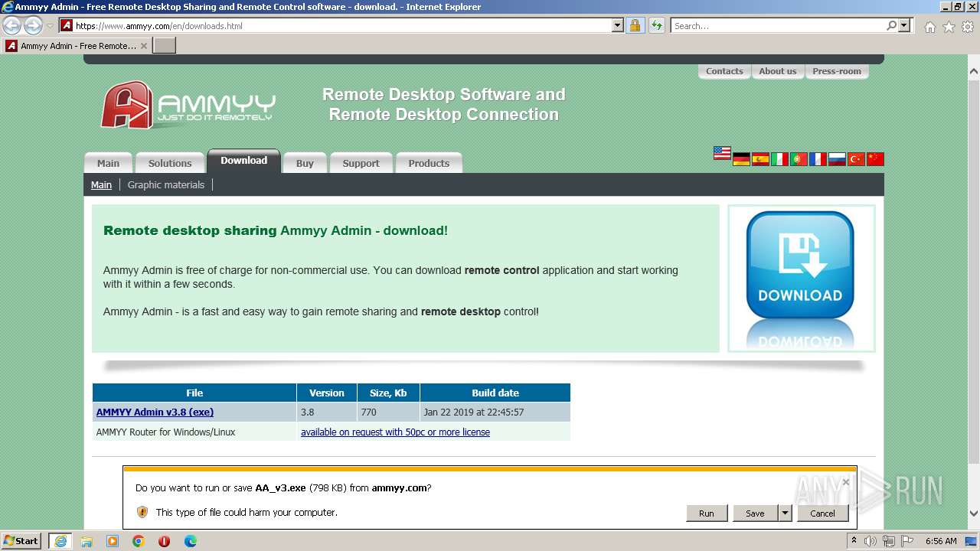Click the Press-room top link
The height and width of the screenshot is (551, 980).
[x=837, y=71]
